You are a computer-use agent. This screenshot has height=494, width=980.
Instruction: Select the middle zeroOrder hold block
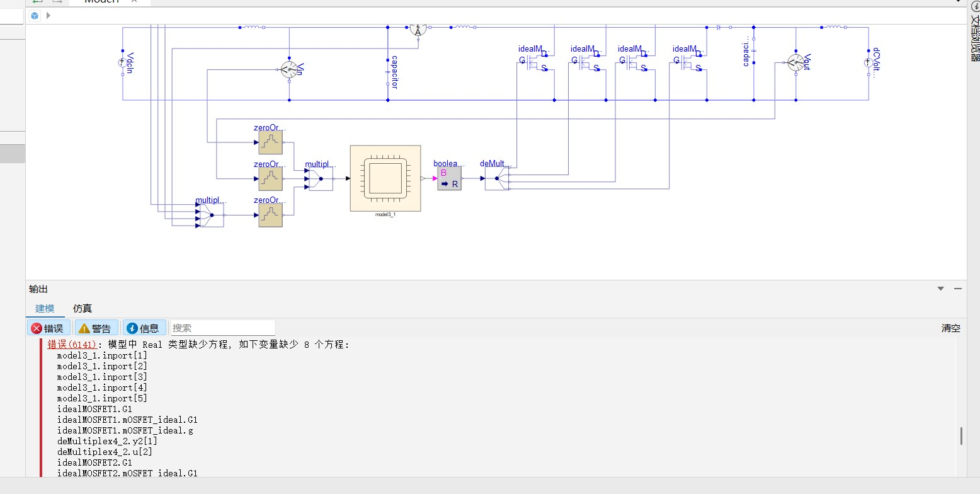[271, 178]
